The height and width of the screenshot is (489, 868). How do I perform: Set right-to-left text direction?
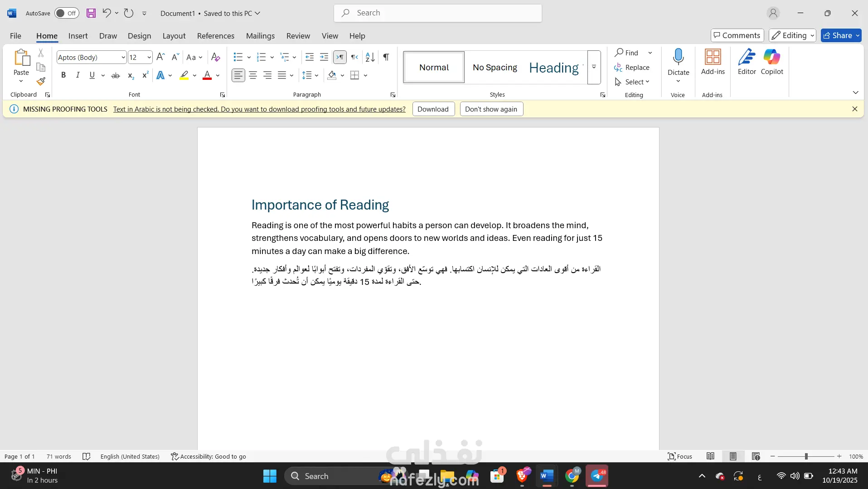pyautogui.click(x=354, y=57)
